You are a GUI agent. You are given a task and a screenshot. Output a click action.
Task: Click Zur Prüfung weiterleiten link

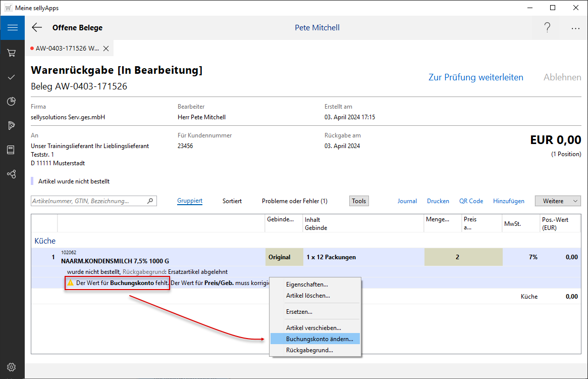pos(475,77)
